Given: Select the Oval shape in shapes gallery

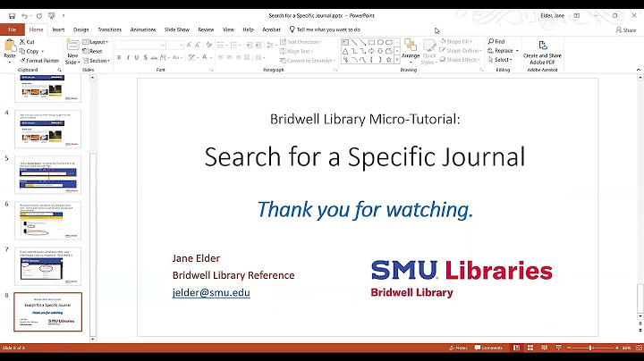Looking at the screenshot, I should pyautogui.click(x=380, y=42).
